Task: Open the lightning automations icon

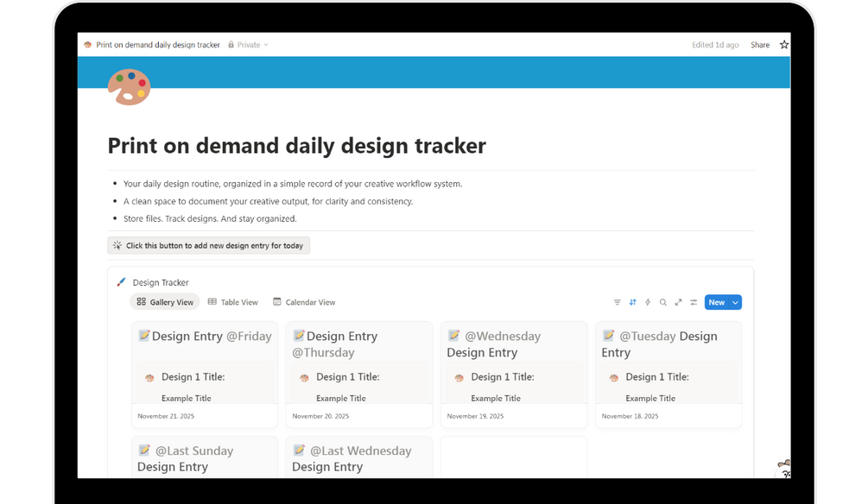Action: 648,302
